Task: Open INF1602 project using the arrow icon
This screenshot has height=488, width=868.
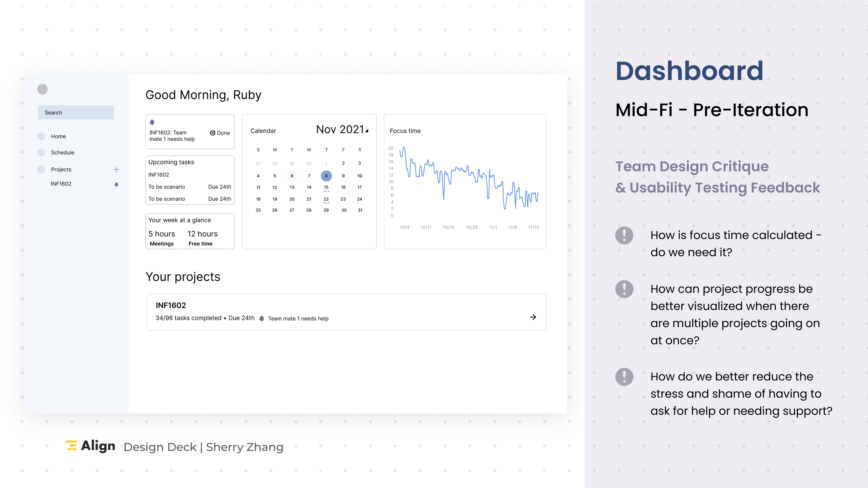Action: pos(533,317)
